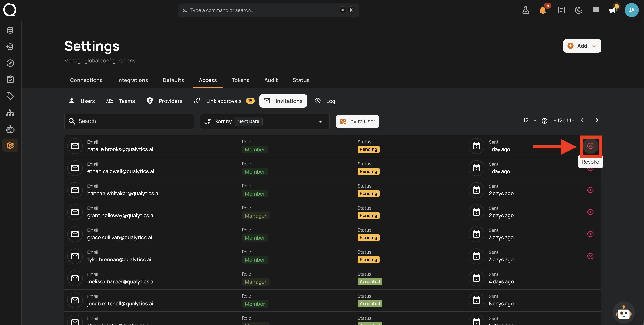This screenshot has height=325, width=644.
Task: Open the Users sub-tab
Action: coord(82,101)
